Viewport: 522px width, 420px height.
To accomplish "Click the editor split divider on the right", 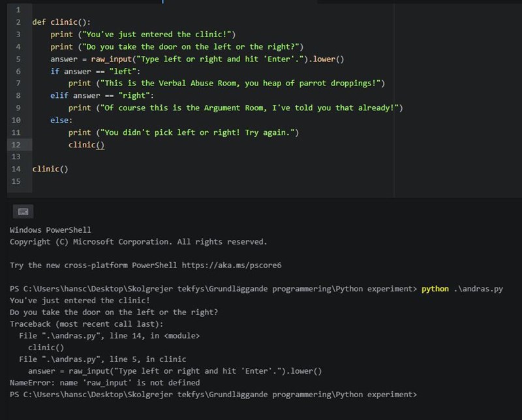I will point(393,98).
